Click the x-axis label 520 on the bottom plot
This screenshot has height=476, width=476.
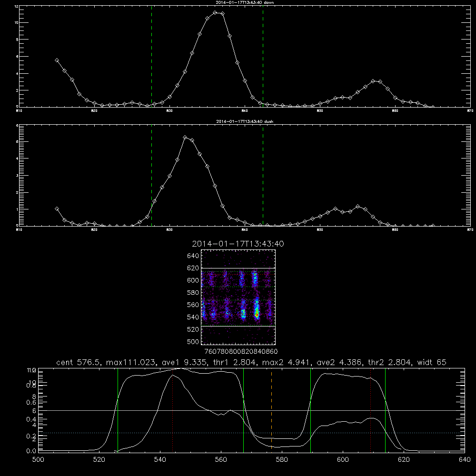click(99, 459)
